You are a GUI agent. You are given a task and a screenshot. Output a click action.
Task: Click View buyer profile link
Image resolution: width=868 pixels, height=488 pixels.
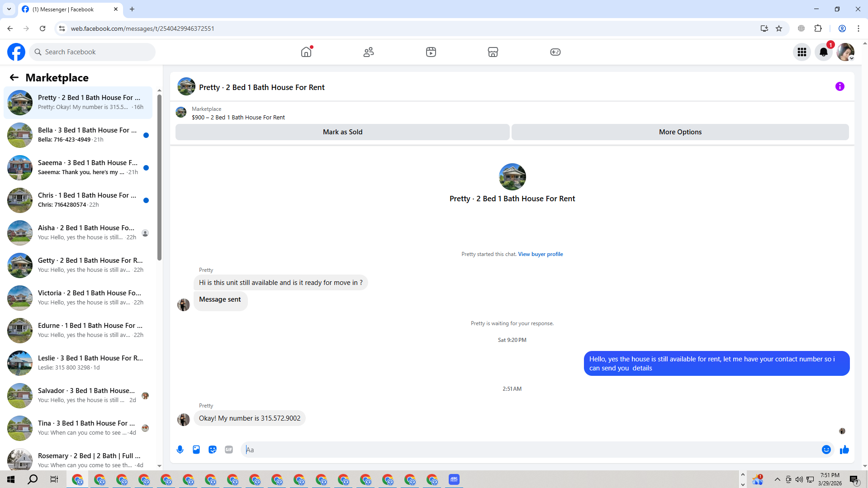pyautogui.click(x=541, y=254)
